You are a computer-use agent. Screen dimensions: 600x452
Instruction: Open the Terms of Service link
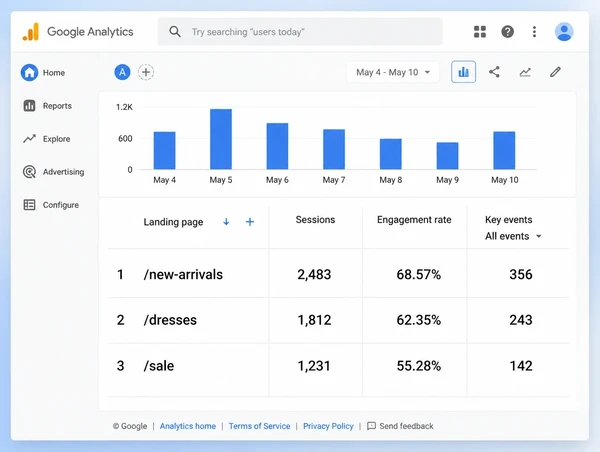259,426
